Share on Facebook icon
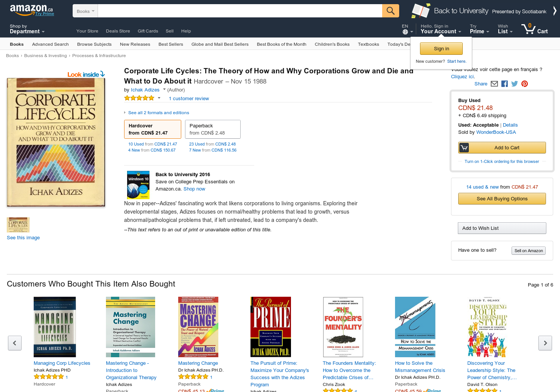The image size is (560, 392). [x=504, y=84]
